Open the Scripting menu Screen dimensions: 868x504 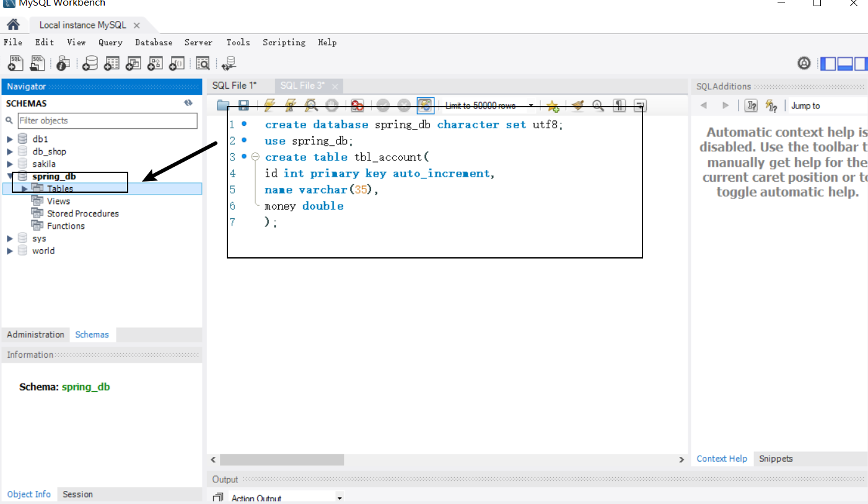[284, 42]
